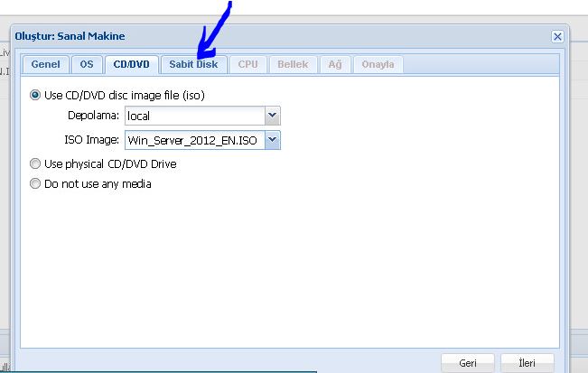
Task: Expand the Depolama dropdown arrow
Action: [272, 116]
